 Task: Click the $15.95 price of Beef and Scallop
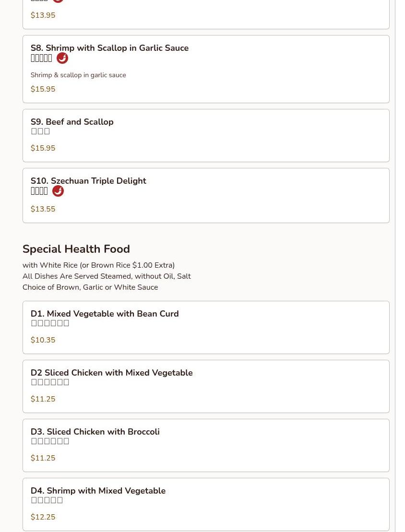(43, 148)
